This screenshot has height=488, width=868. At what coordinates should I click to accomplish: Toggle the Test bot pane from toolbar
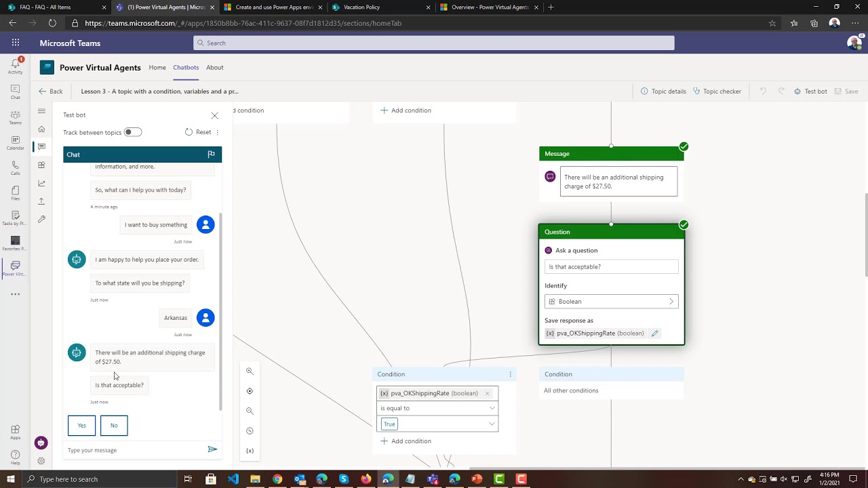coord(810,91)
